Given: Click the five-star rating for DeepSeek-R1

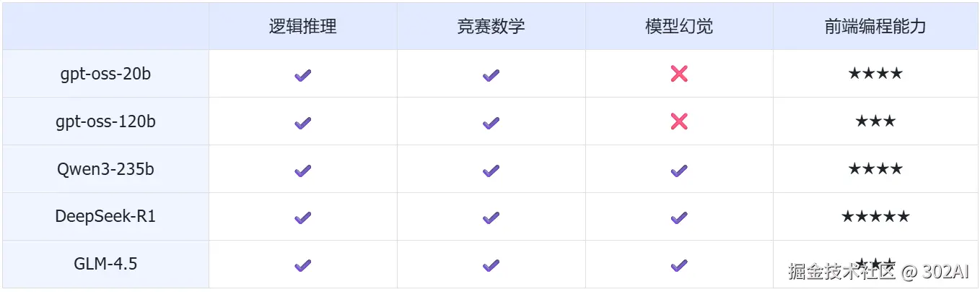Looking at the screenshot, I should pyautogui.click(x=875, y=217).
